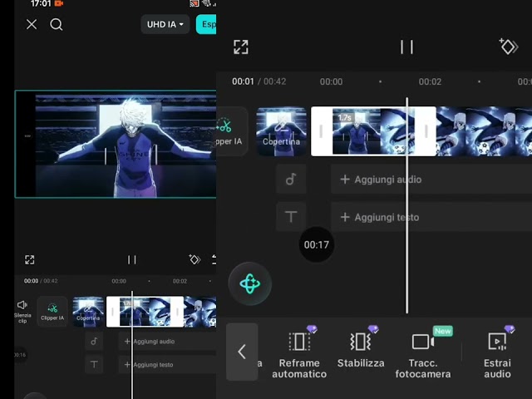Open the Stabilizza tool

361,349
